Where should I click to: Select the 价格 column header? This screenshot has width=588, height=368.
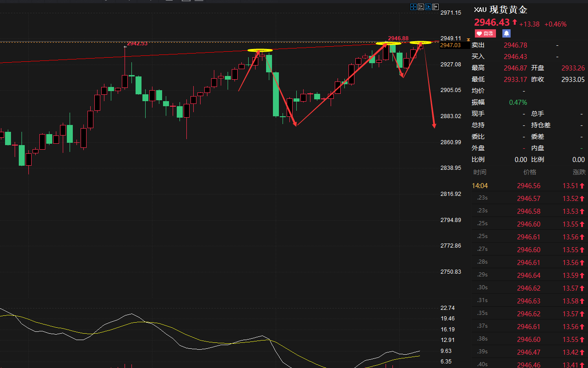[529, 172]
